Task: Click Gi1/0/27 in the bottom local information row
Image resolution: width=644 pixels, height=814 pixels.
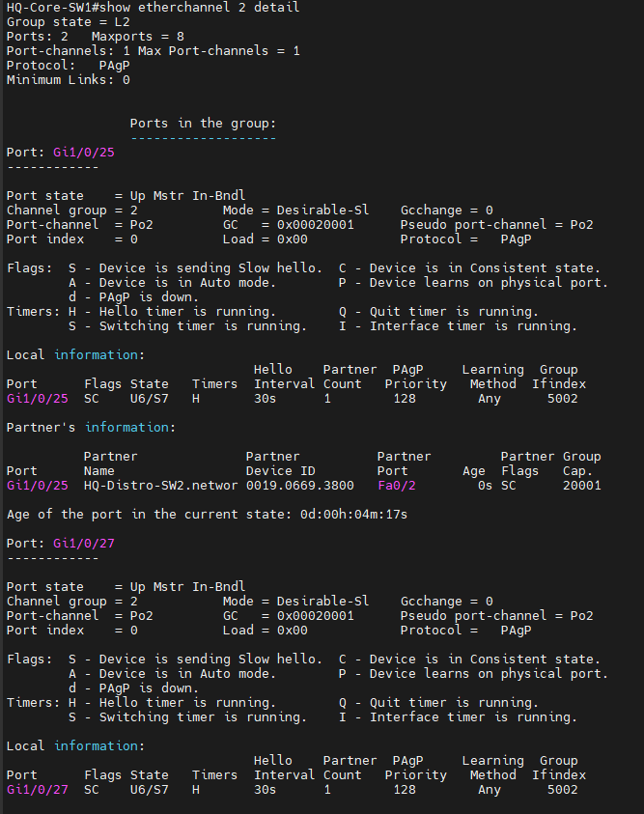Action: [x=38, y=789]
